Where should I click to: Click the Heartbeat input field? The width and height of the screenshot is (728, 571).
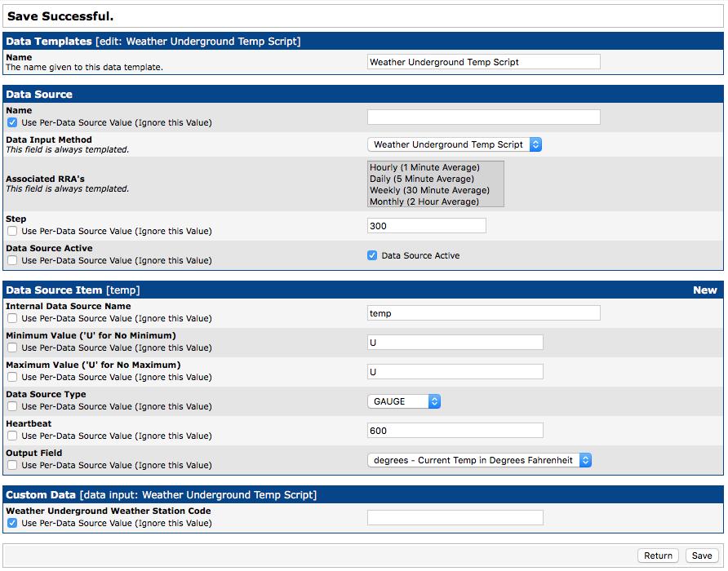click(455, 431)
